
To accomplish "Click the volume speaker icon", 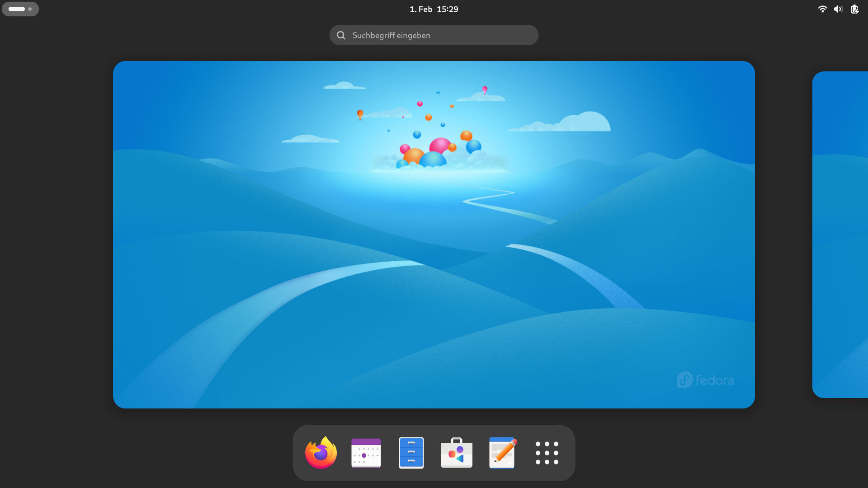I will (x=839, y=9).
